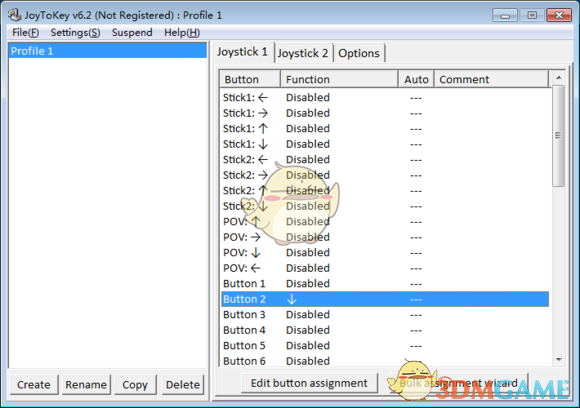
Task: Click the JoyToKey app icon in title bar
Action: coord(14,15)
